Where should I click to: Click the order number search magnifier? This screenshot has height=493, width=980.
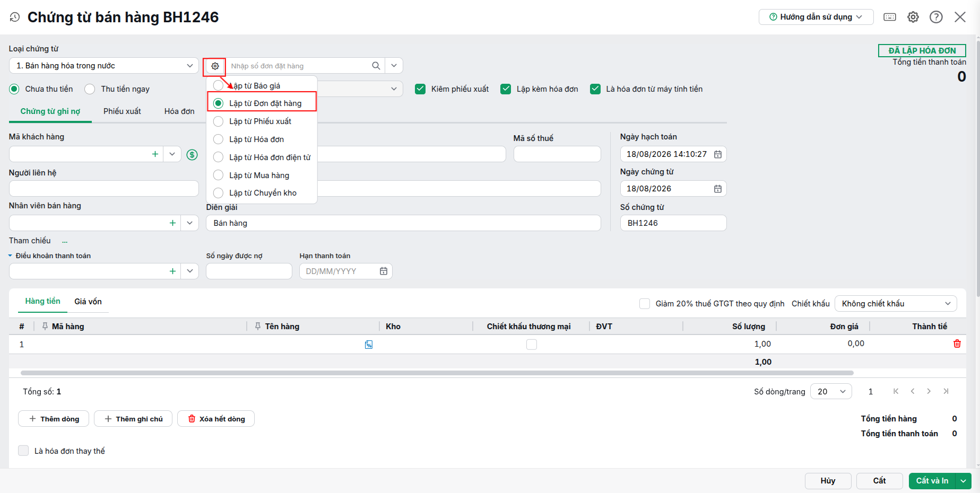point(376,66)
